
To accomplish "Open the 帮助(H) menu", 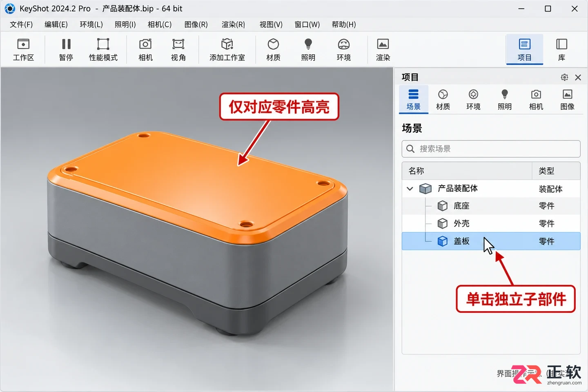I will [344, 24].
